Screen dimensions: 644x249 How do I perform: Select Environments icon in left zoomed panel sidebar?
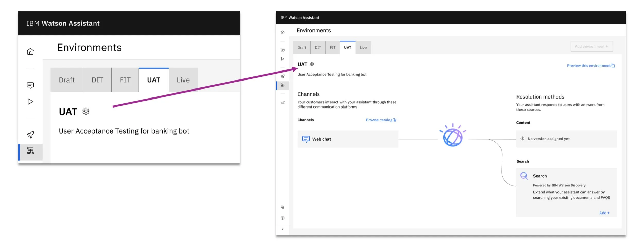pos(30,151)
